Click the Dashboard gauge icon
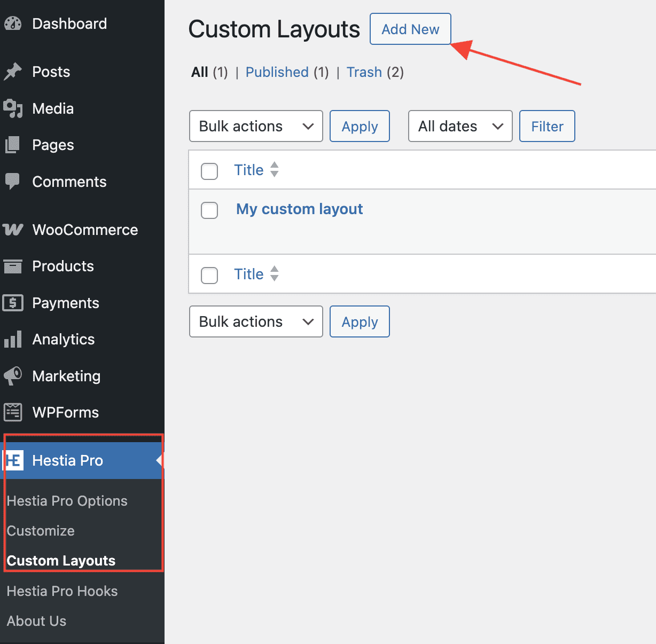656x644 pixels. [13, 24]
